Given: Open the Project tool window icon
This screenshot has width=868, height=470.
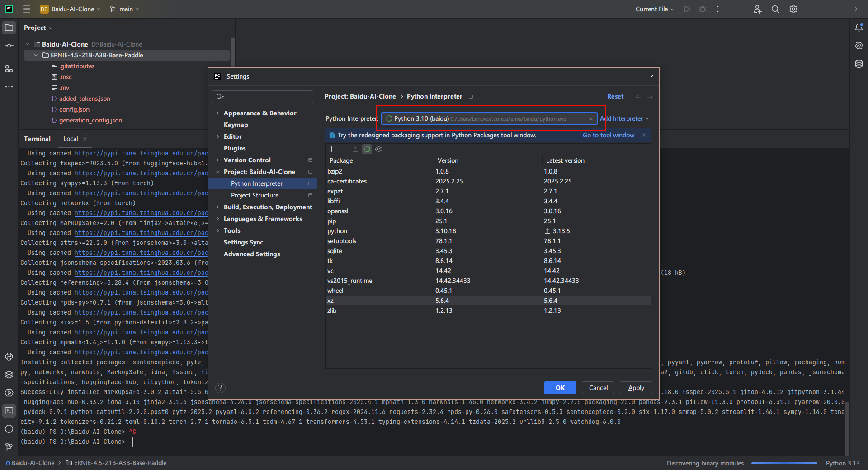Looking at the screenshot, I should (9, 28).
